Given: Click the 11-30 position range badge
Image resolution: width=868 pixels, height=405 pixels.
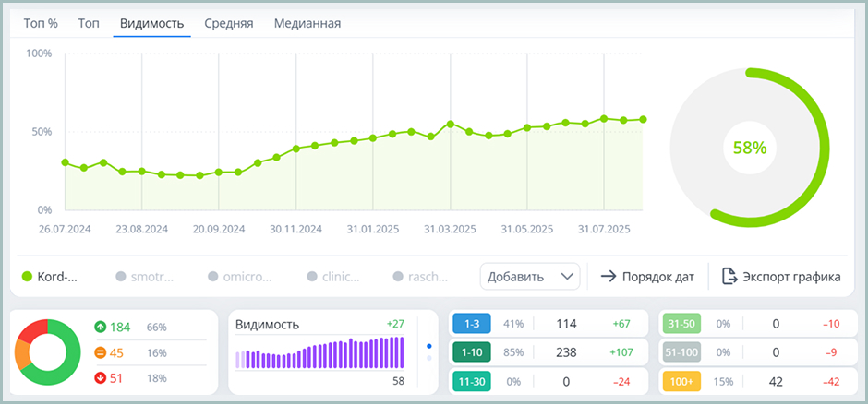Looking at the screenshot, I should [471, 379].
